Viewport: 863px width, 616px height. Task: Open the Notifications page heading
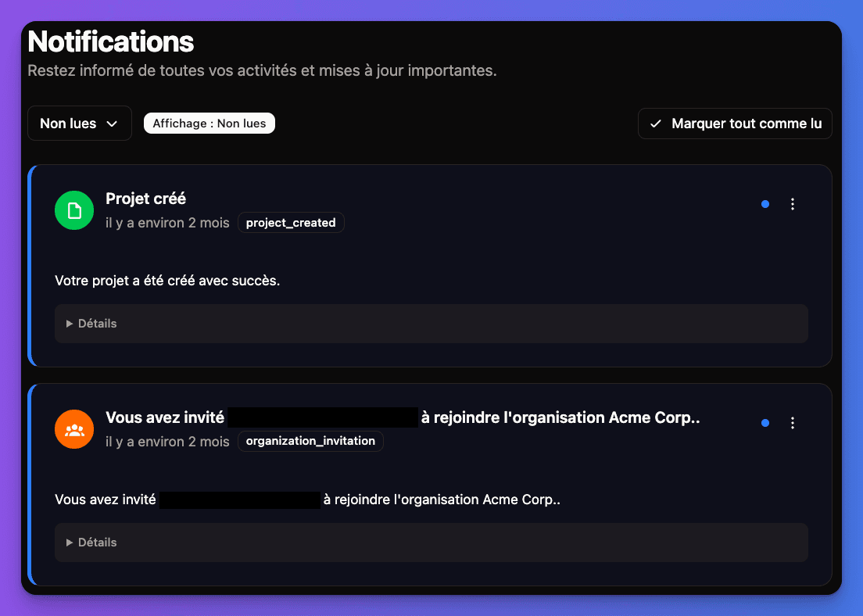109,41
